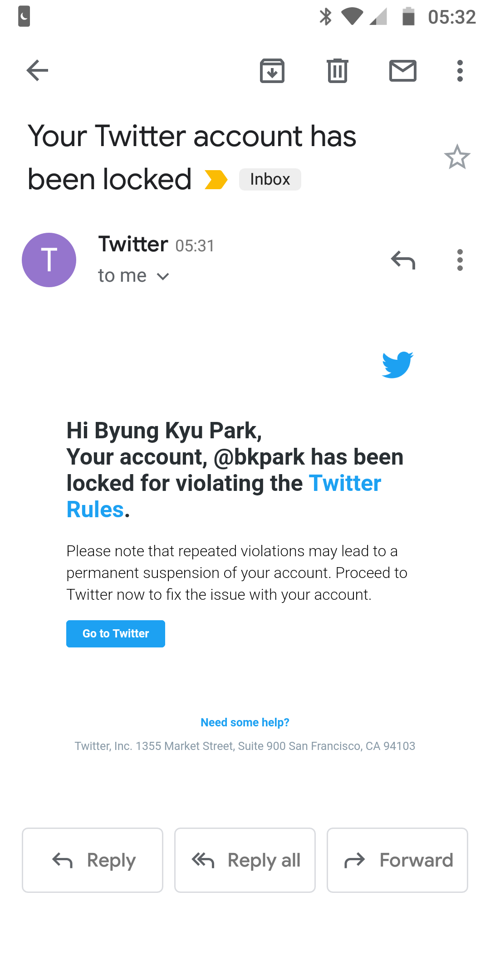Tap the Reply all button
This screenshot has width=490, height=980.
[x=245, y=860]
